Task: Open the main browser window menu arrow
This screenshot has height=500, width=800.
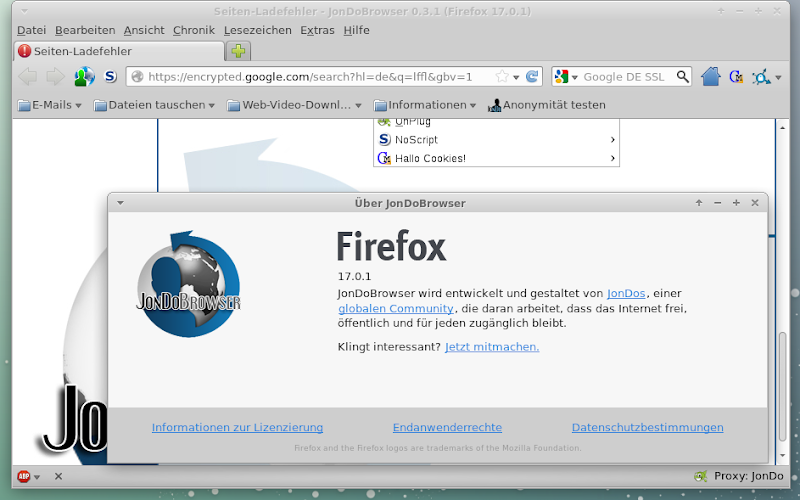Action: pos(24,11)
